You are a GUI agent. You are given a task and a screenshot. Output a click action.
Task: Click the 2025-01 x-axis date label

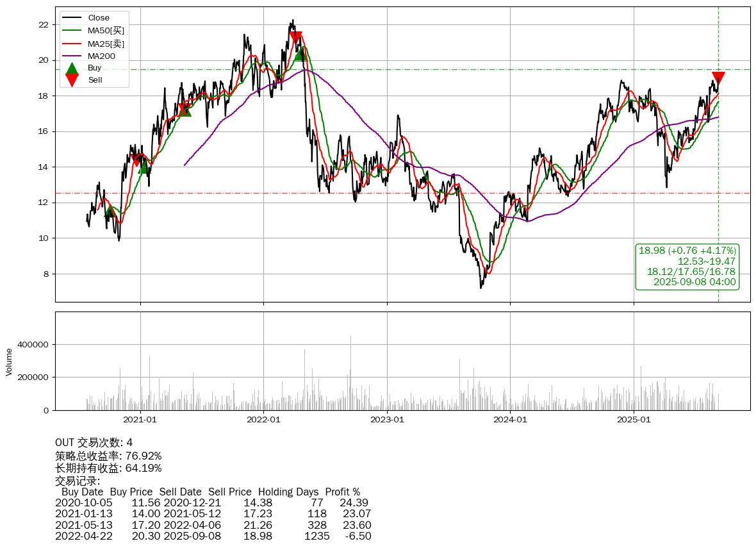coord(634,420)
